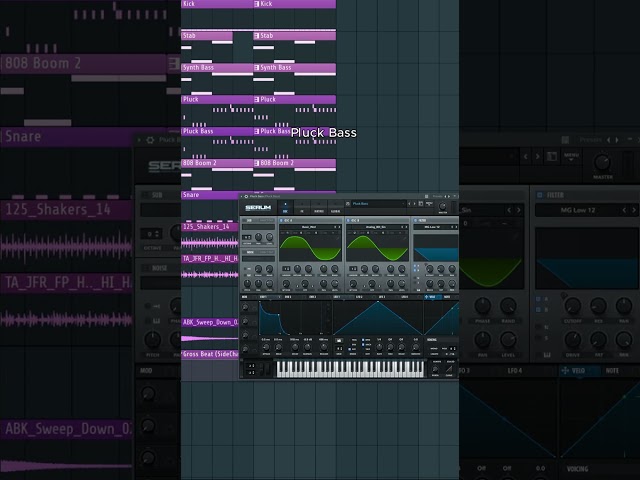The image size is (640, 480).
Task: Toggle OSC B enable switch
Action: pos(348,220)
